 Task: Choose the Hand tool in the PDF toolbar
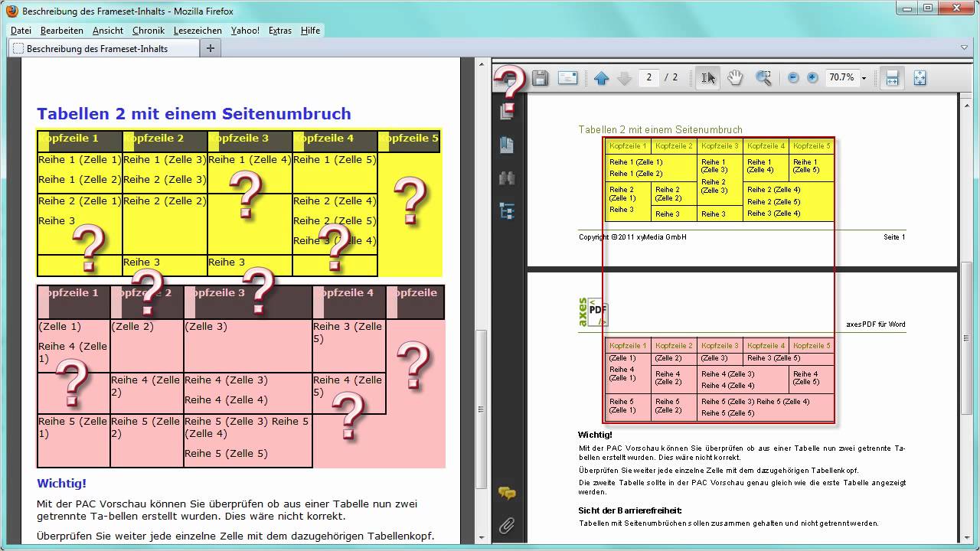pos(735,77)
